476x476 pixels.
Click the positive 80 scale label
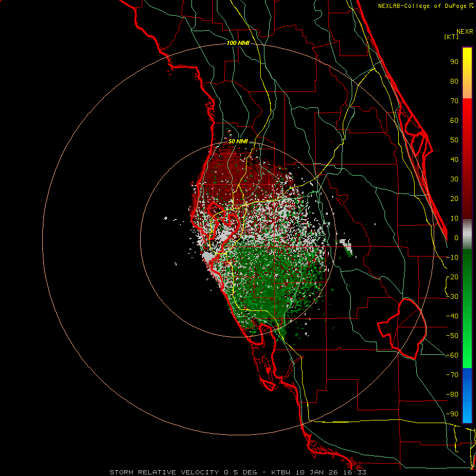click(x=454, y=81)
